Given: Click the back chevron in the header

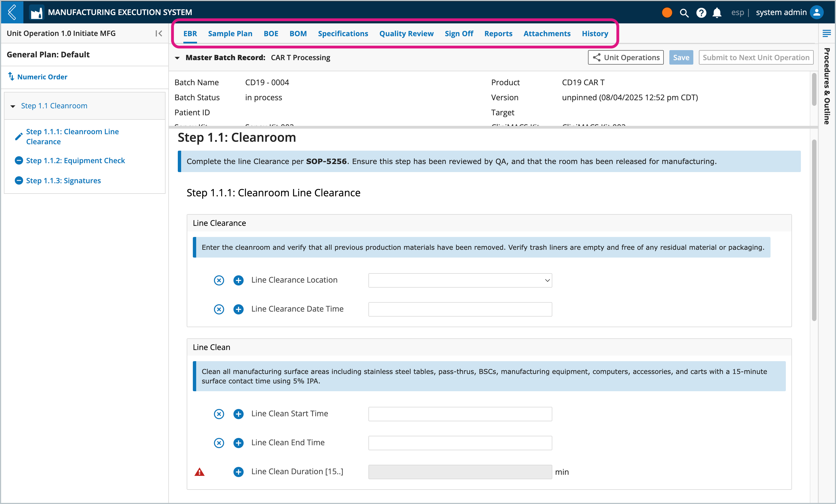Looking at the screenshot, I should (12, 12).
